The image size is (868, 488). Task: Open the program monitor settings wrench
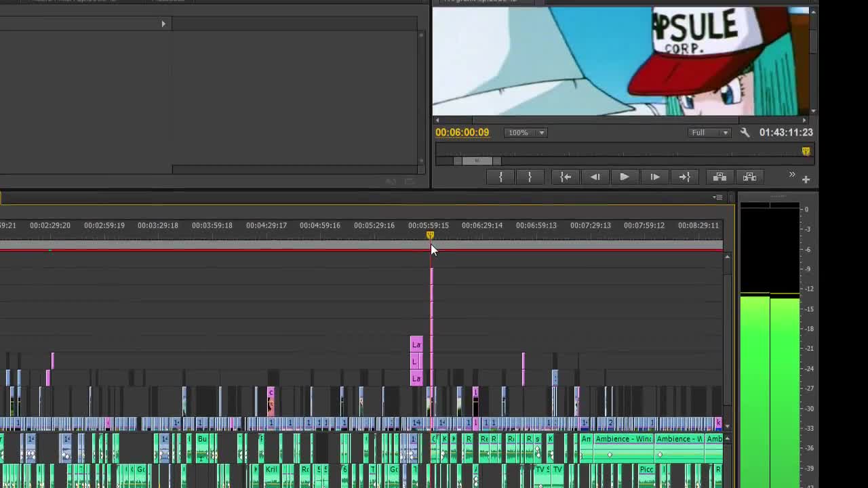745,133
